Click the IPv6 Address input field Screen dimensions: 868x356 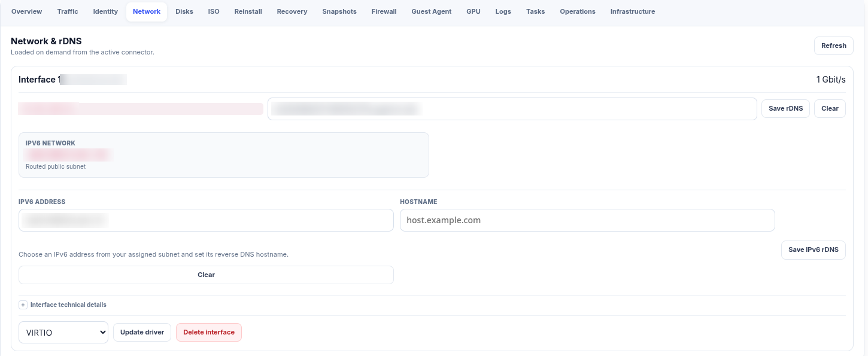coord(206,220)
